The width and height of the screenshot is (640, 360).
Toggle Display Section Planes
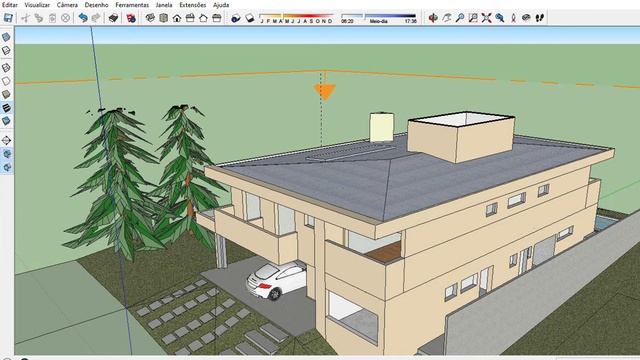coord(7,154)
